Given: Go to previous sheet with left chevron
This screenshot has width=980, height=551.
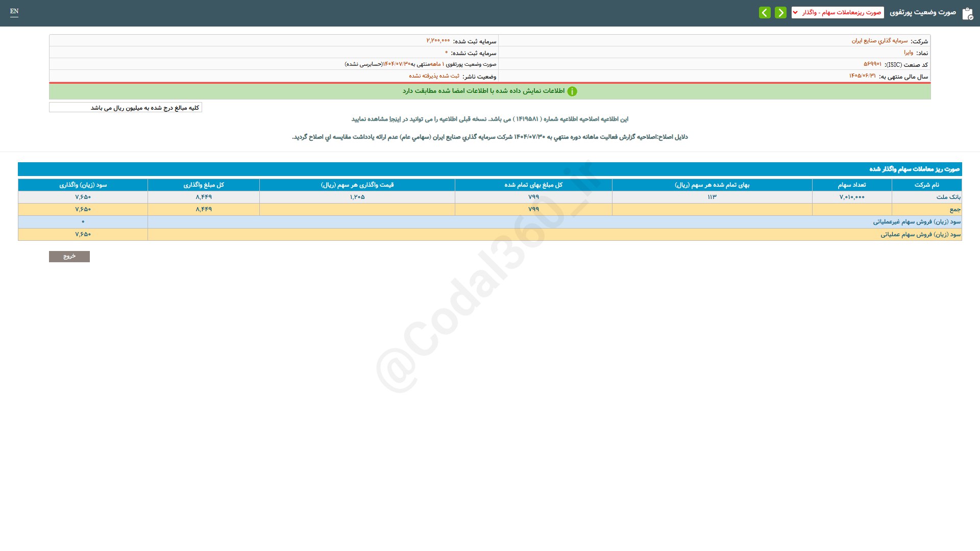Looking at the screenshot, I should pos(765,13).
